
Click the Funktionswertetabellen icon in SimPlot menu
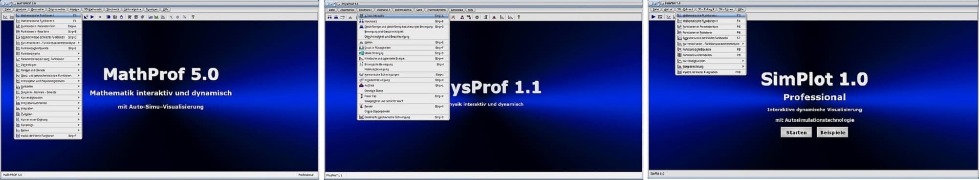click(679, 55)
